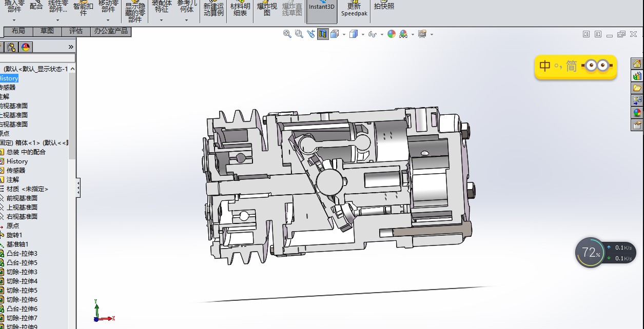Select 总装 中的配合 tree item

[26, 152]
